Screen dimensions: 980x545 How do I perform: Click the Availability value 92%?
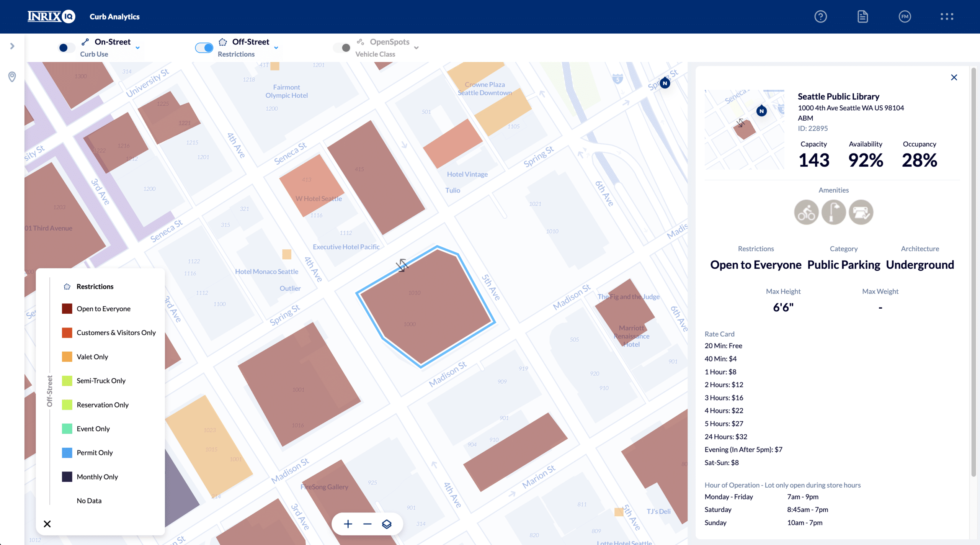coord(866,160)
